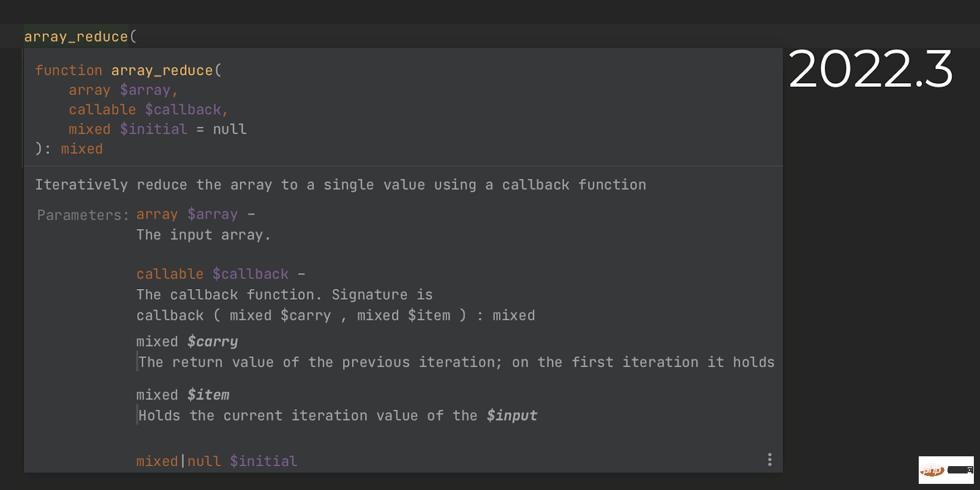The height and width of the screenshot is (490, 980).
Task: Select the $callback parameter name
Action: click(x=184, y=109)
